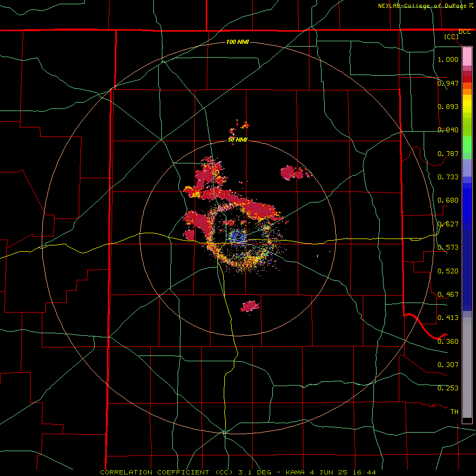Click the TH threshold label in legend
Viewport: 476px width, 476px height.
pos(454,411)
